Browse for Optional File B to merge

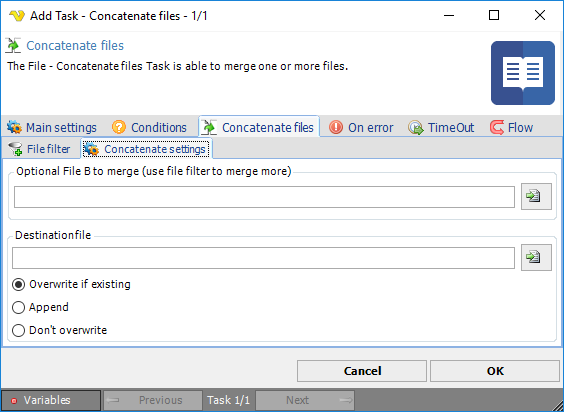pyautogui.click(x=536, y=196)
